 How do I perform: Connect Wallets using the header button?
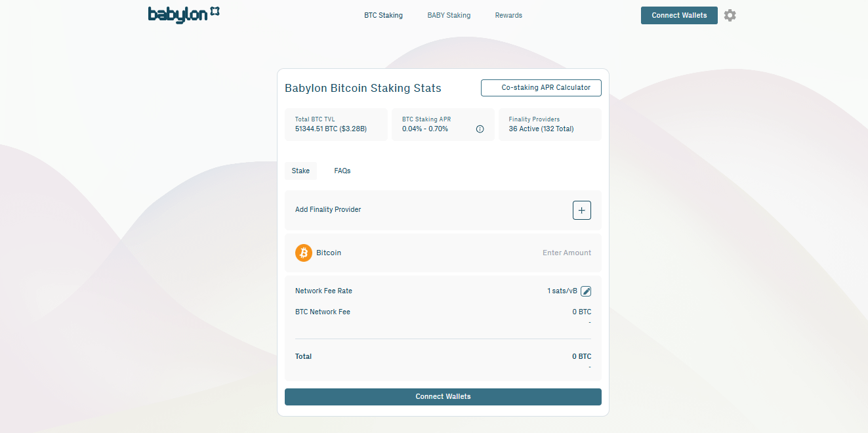click(x=679, y=15)
